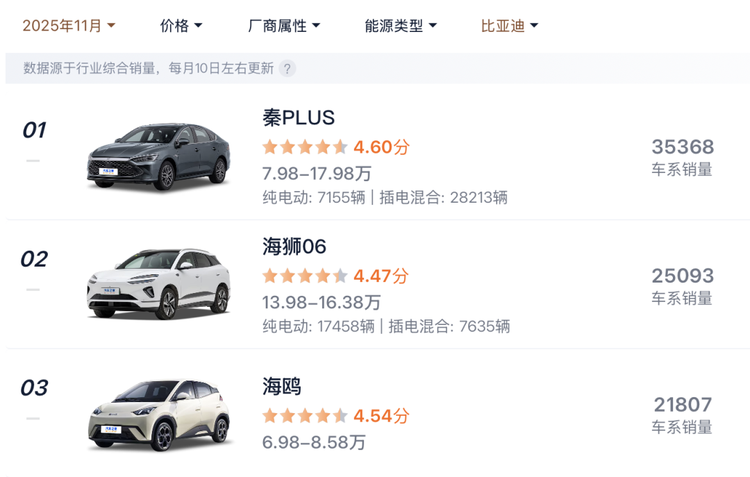Click the 海鸥 model name link
750x477 pixels.
pyautogui.click(x=281, y=386)
